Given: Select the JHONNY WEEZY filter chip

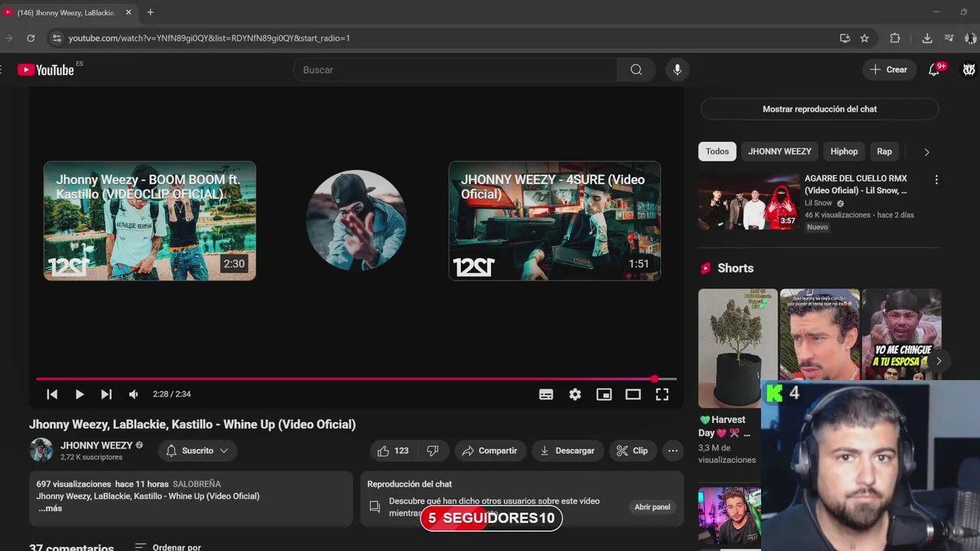Looking at the screenshot, I should point(779,152).
